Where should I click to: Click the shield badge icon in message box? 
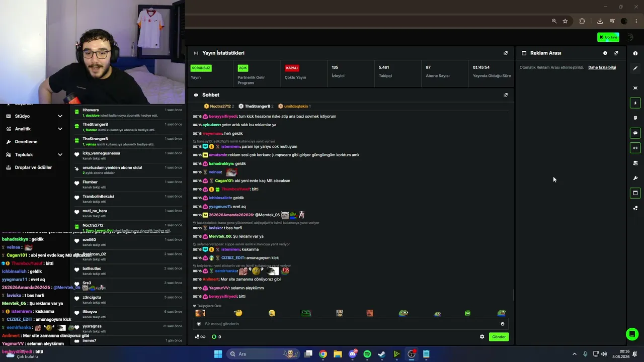click(x=199, y=324)
